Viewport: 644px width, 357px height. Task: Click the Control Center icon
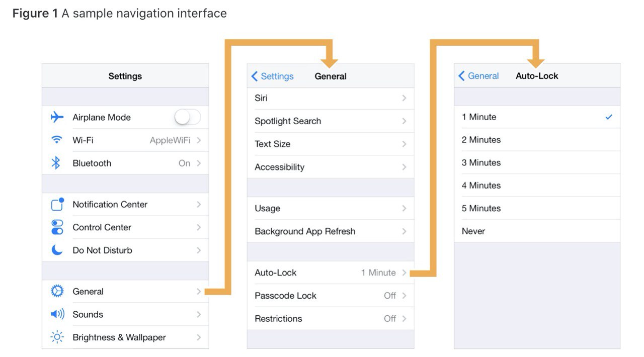(x=57, y=227)
